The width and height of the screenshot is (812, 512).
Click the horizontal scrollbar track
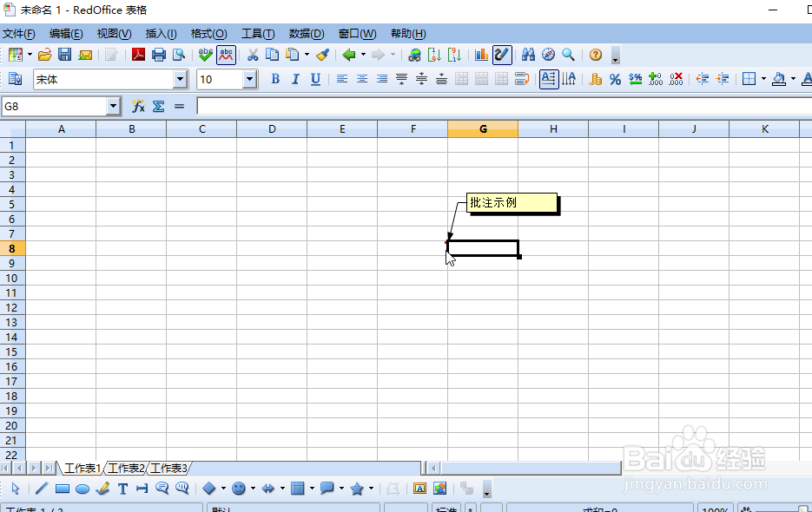click(531, 469)
